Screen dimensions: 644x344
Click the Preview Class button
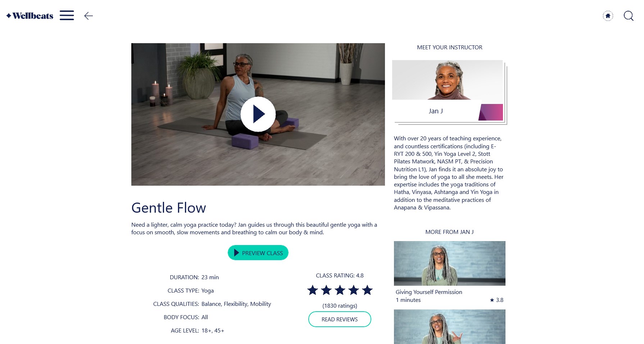click(258, 253)
